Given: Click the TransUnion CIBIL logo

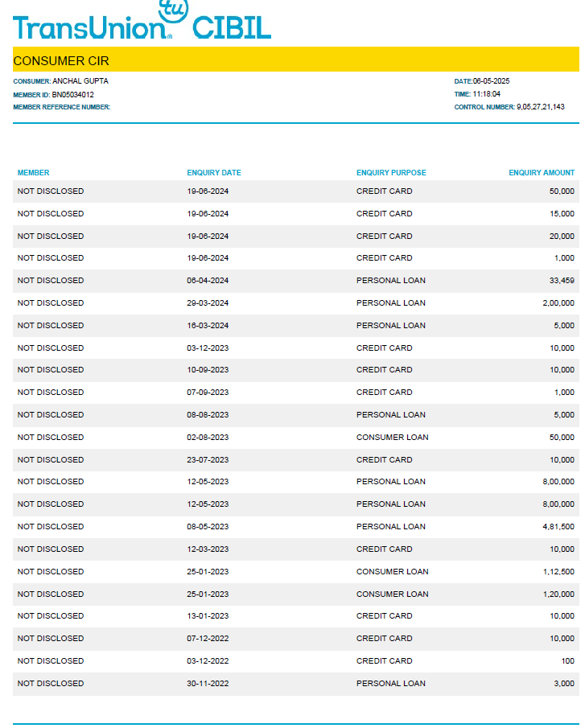Looking at the screenshot, I should 142,22.
